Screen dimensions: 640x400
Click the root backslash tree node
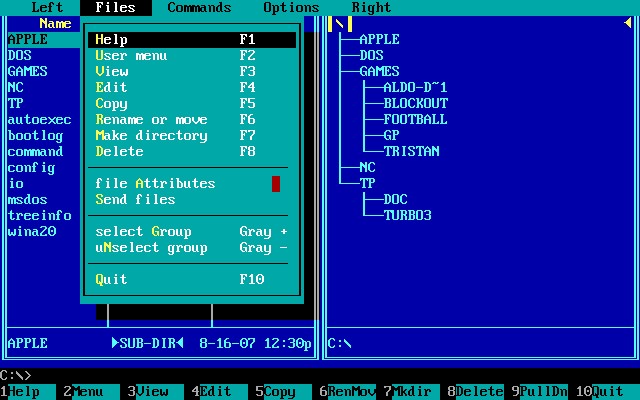[x=340, y=23]
